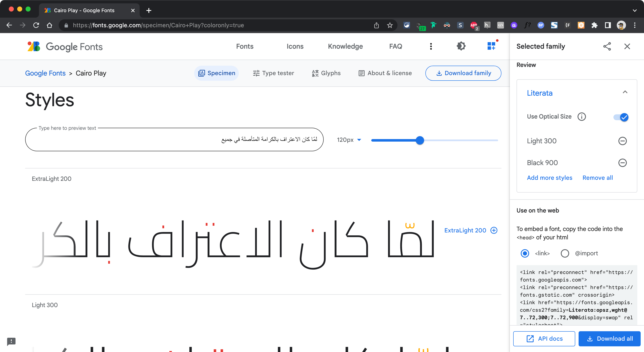Select the <link> radio button

(x=525, y=253)
